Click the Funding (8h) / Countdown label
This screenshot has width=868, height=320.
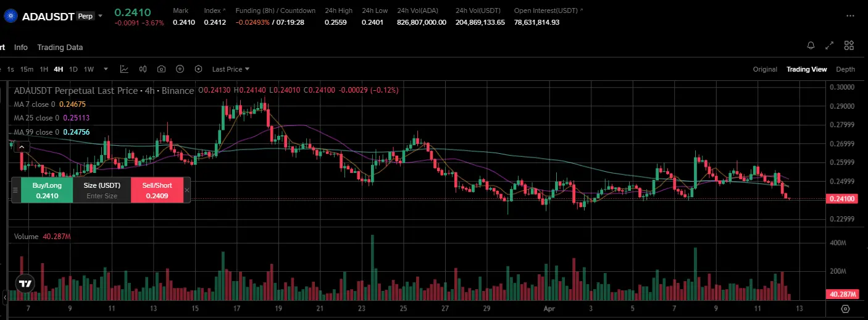coord(275,11)
